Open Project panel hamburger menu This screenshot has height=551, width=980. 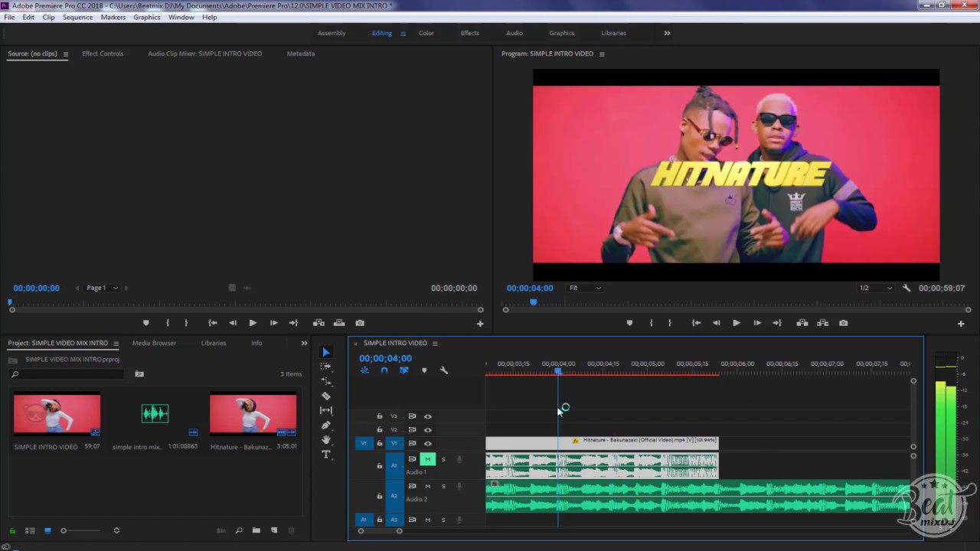point(116,343)
